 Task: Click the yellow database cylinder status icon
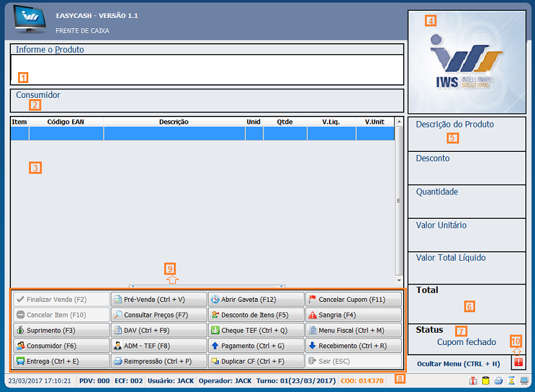click(486, 380)
